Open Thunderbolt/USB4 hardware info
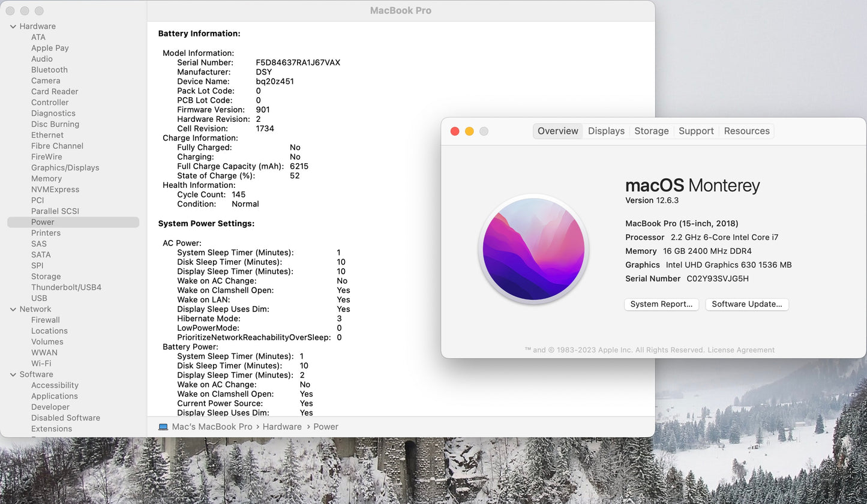 coord(66,287)
